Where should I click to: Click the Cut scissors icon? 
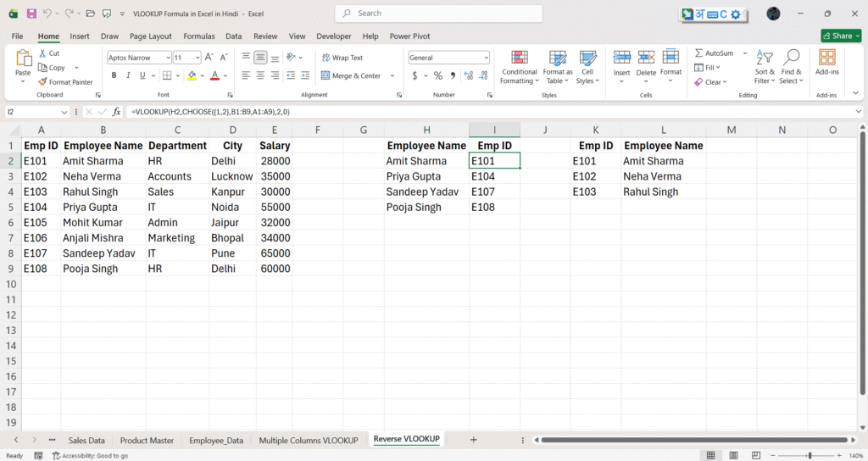pyautogui.click(x=42, y=53)
